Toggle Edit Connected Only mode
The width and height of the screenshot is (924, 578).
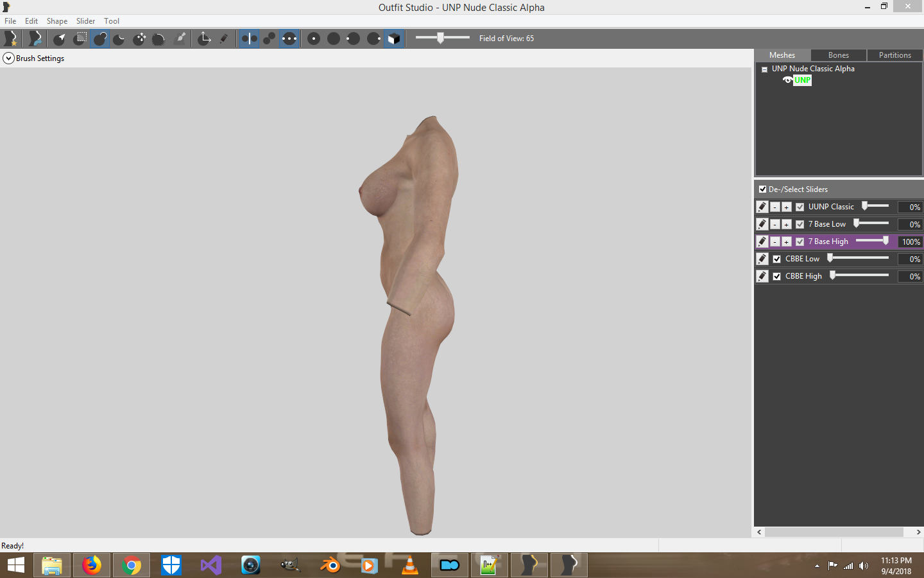[269, 39]
